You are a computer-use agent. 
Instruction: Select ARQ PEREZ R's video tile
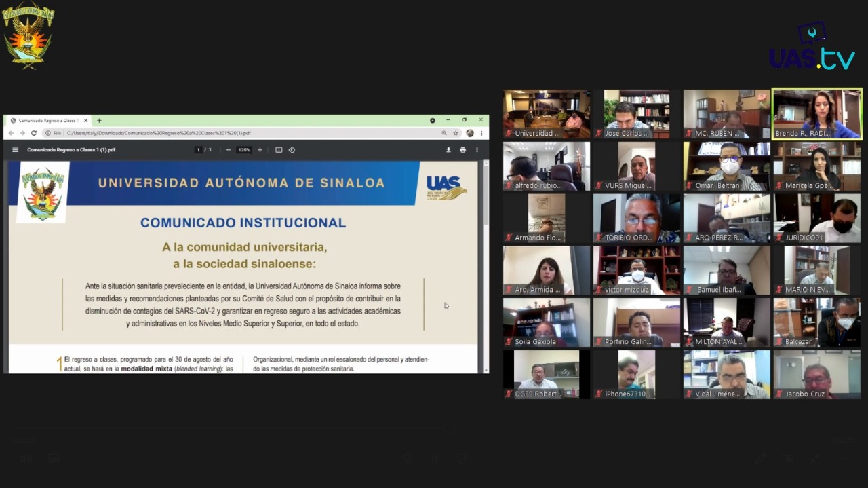coord(727,219)
